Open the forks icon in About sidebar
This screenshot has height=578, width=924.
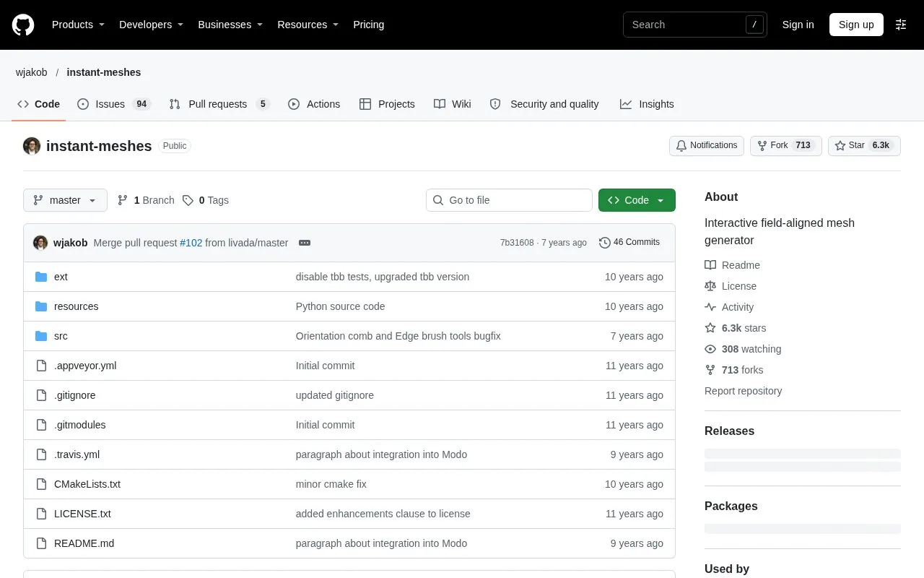710,370
